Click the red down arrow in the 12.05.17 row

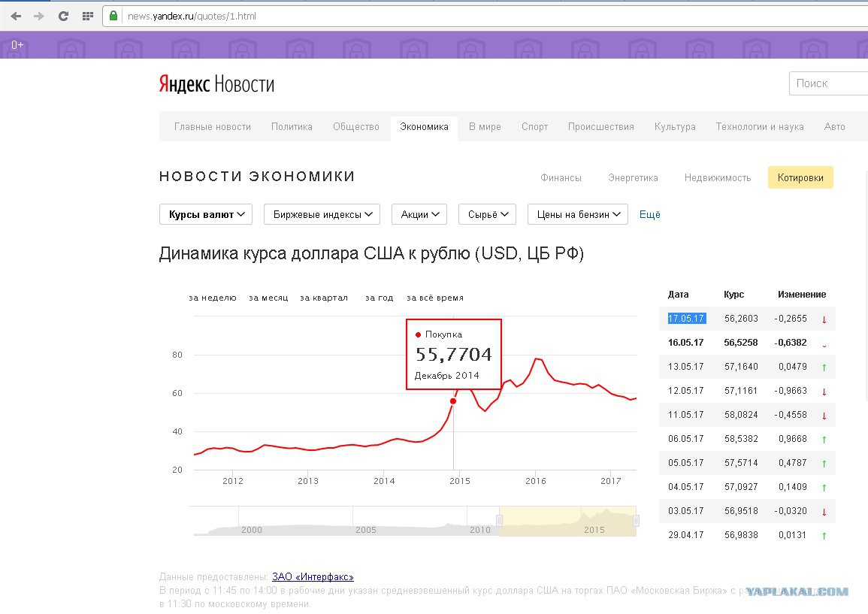(824, 392)
